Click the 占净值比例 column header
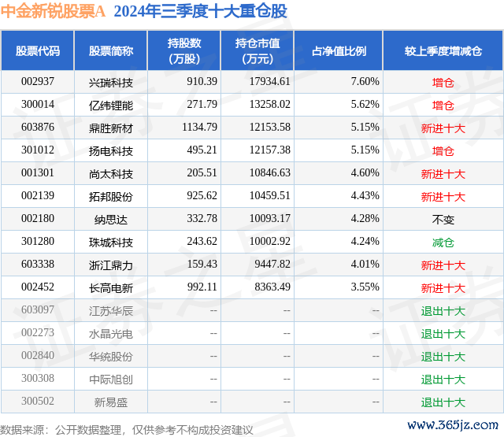504x437 pixels. (339, 50)
